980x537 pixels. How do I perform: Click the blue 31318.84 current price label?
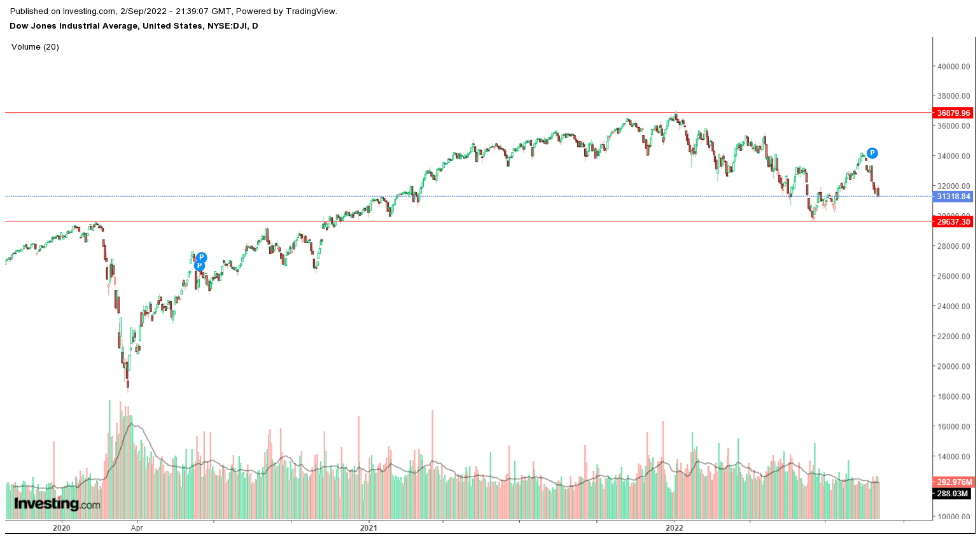coord(953,197)
